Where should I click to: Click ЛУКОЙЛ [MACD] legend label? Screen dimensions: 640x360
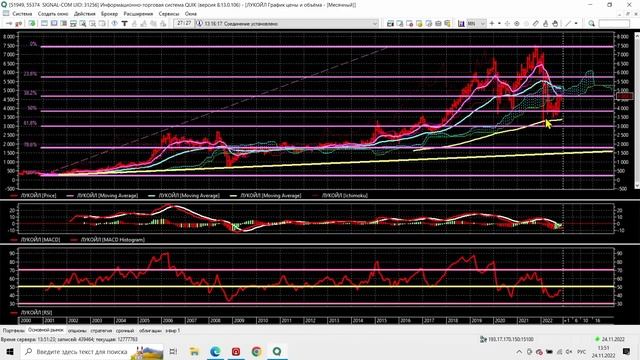(x=40, y=240)
